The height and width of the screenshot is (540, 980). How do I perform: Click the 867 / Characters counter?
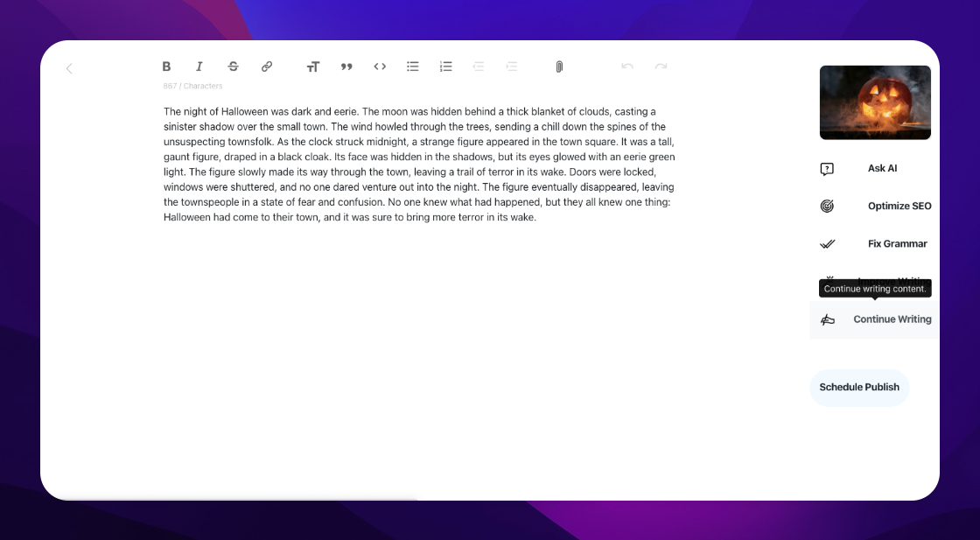click(x=192, y=87)
